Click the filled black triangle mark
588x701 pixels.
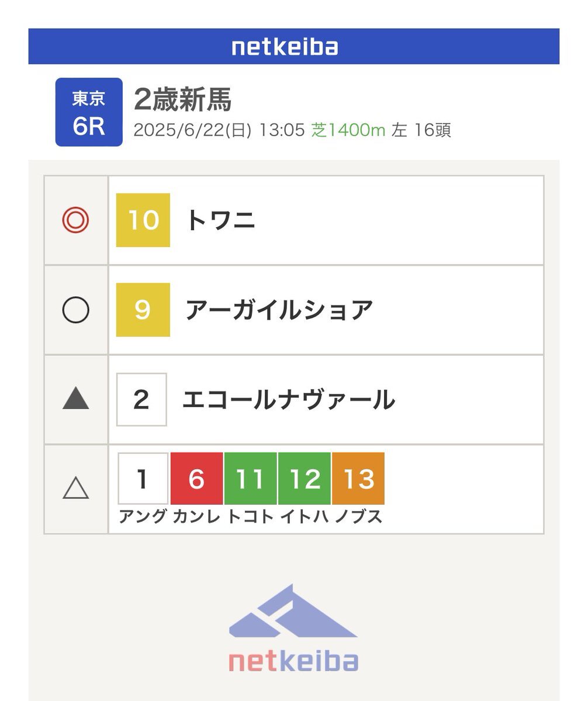pos(76,400)
